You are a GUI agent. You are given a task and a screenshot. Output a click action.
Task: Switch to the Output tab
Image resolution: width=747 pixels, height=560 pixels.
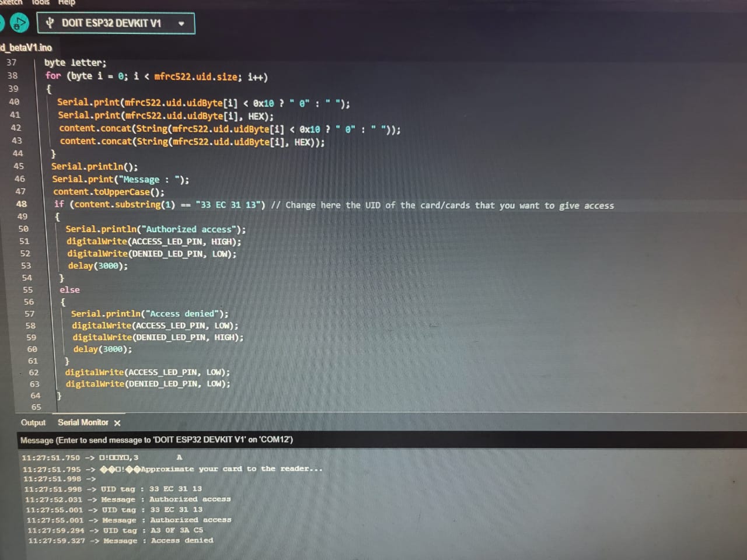pyautogui.click(x=33, y=422)
